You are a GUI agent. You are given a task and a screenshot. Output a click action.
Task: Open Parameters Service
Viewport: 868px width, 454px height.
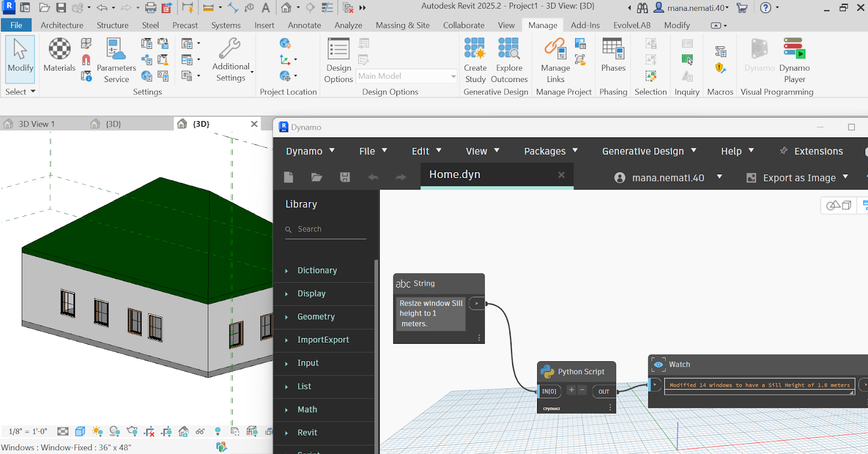116,60
